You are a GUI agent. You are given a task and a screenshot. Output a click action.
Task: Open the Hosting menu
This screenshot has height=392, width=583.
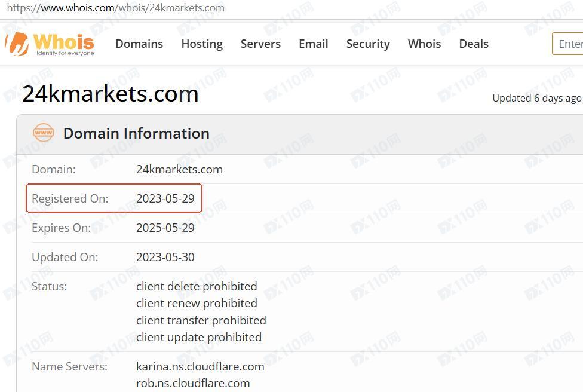(202, 44)
